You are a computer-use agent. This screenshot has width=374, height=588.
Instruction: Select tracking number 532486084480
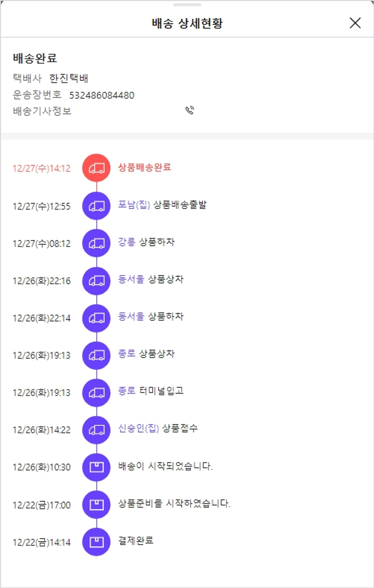click(x=102, y=95)
